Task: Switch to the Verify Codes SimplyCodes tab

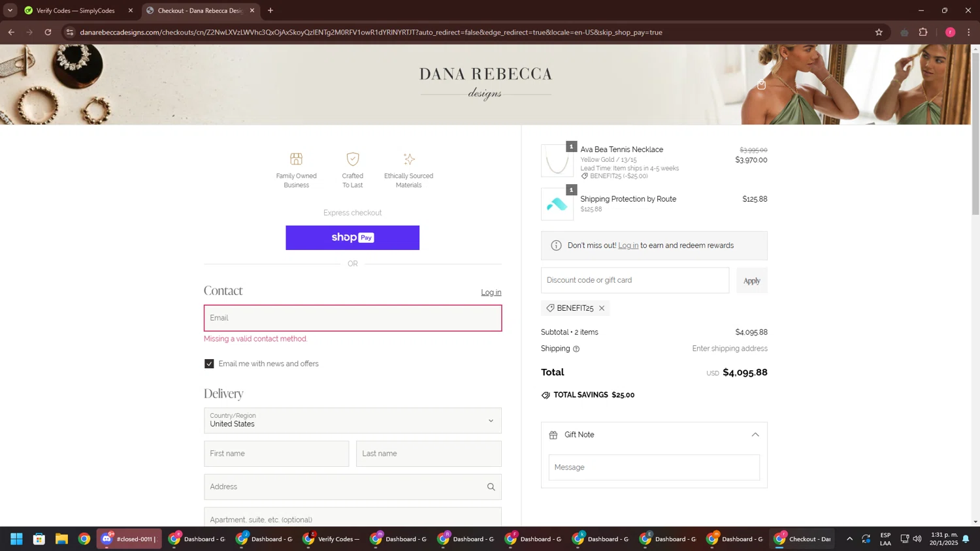Action: coord(75,10)
